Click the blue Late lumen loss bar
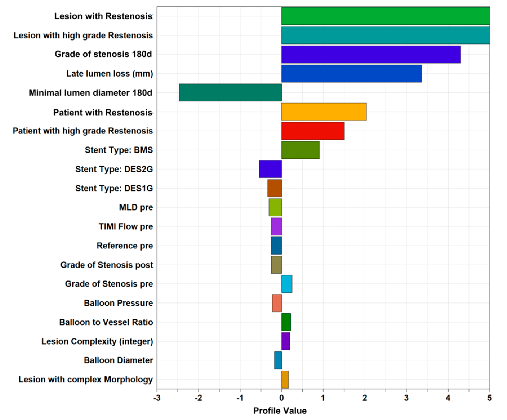The image size is (507, 420). pos(351,73)
